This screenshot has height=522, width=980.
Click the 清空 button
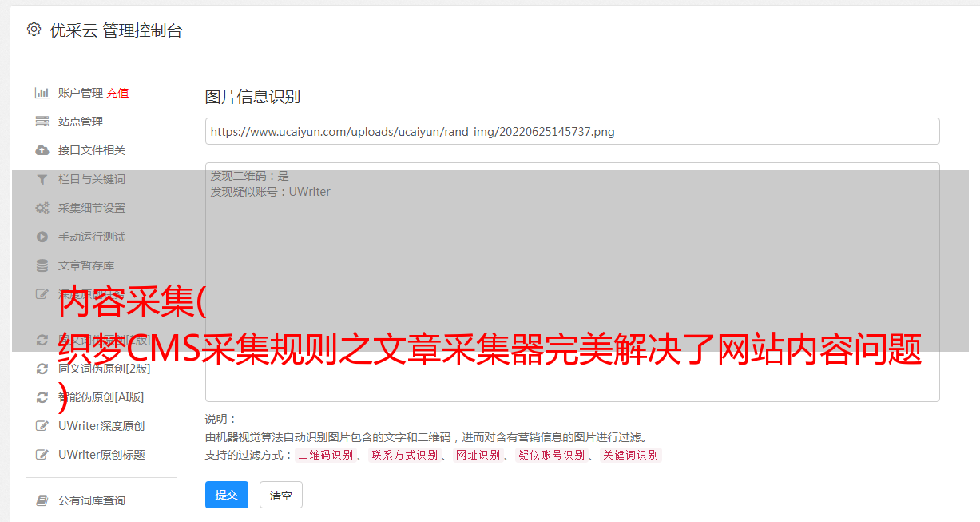[x=281, y=495]
